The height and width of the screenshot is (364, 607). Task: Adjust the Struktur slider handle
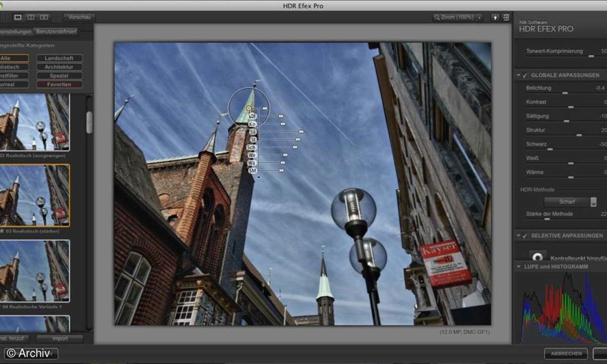pos(579,135)
